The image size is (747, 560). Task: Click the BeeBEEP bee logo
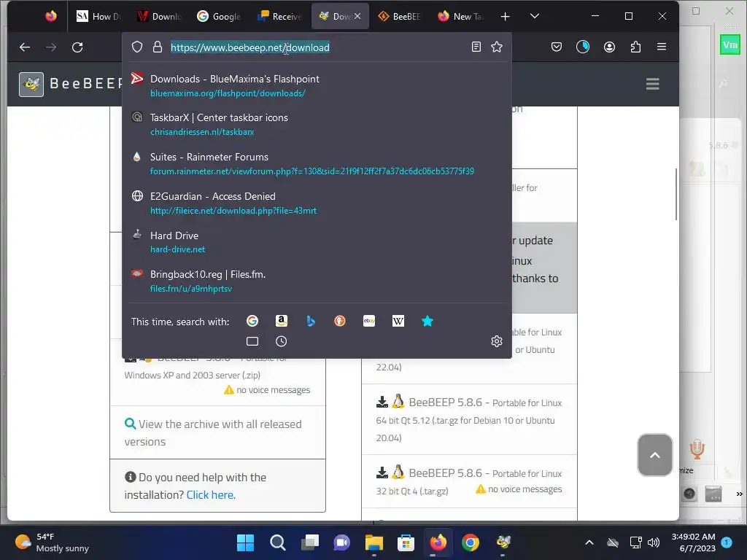click(31, 85)
